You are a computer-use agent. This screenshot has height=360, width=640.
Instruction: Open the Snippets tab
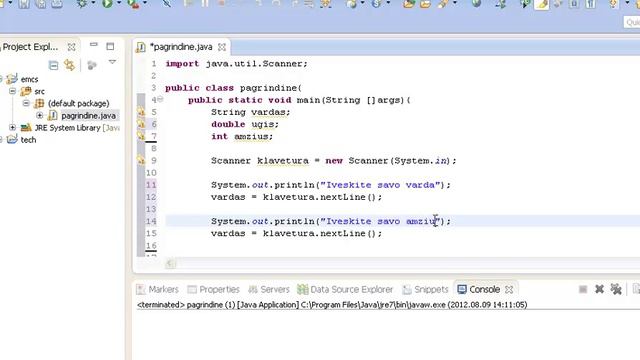(425, 289)
